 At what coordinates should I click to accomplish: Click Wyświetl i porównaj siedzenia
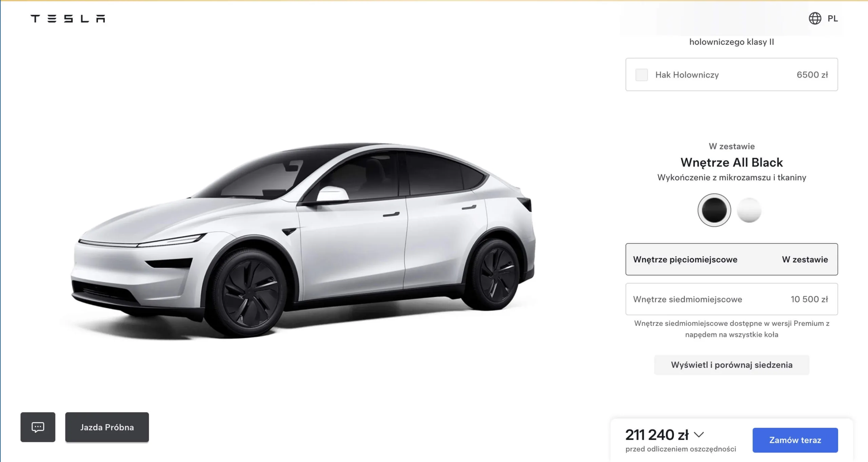pyautogui.click(x=732, y=365)
